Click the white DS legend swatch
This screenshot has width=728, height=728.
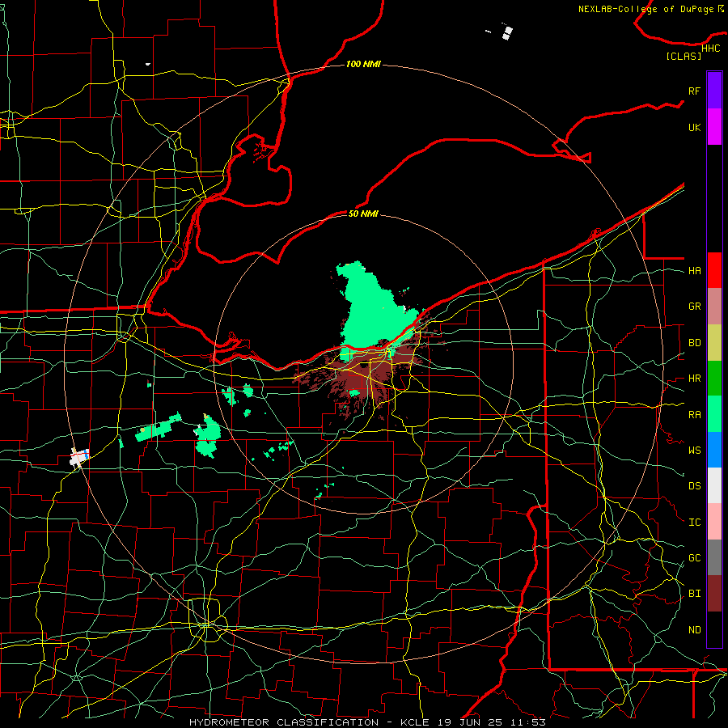coord(714,485)
